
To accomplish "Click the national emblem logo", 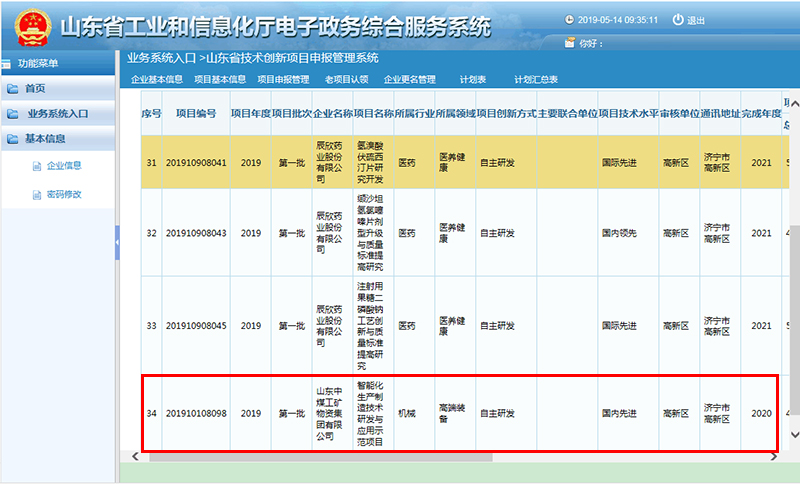I will coord(27,23).
